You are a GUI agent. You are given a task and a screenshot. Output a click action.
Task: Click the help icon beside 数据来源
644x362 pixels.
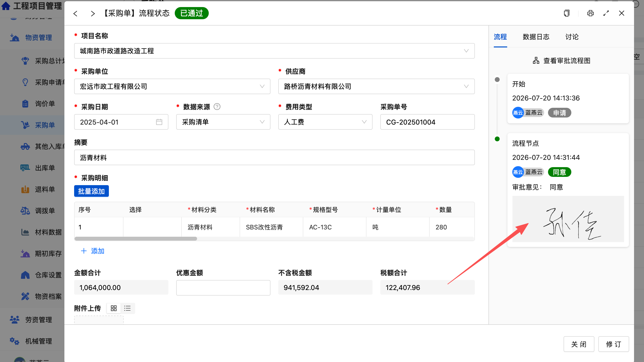pyautogui.click(x=217, y=107)
